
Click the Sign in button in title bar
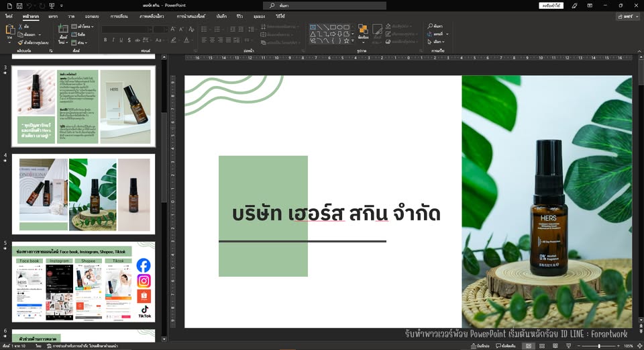[x=551, y=6]
